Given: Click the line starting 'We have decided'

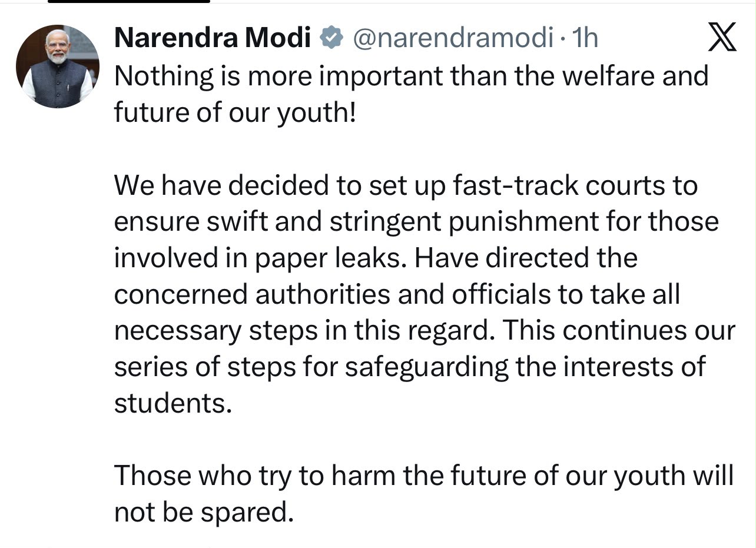Looking at the screenshot, I should 406,185.
